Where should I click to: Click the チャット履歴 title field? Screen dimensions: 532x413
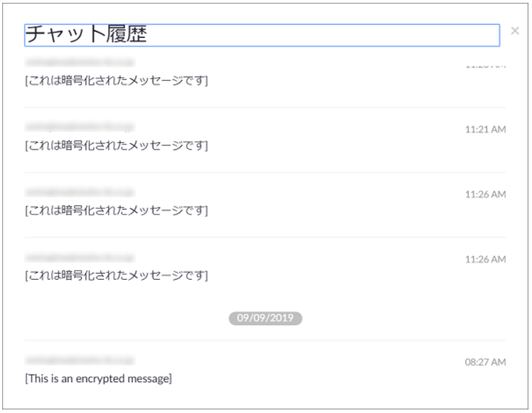262,35
